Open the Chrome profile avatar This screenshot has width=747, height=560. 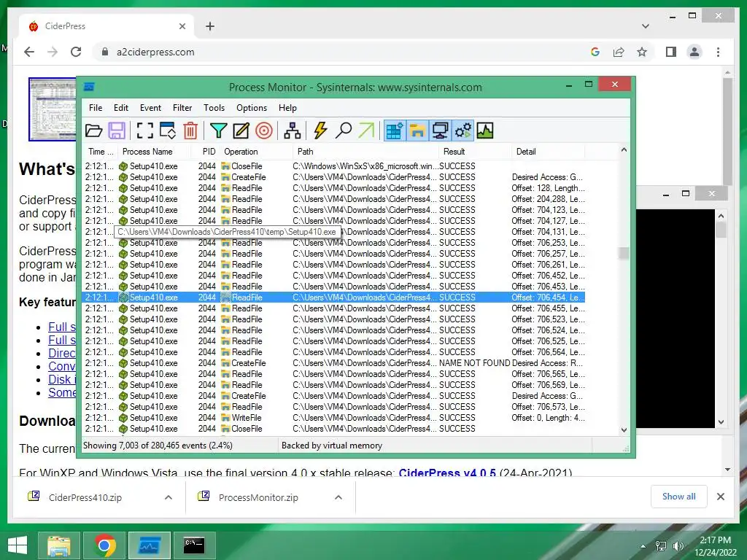point(694,52)
